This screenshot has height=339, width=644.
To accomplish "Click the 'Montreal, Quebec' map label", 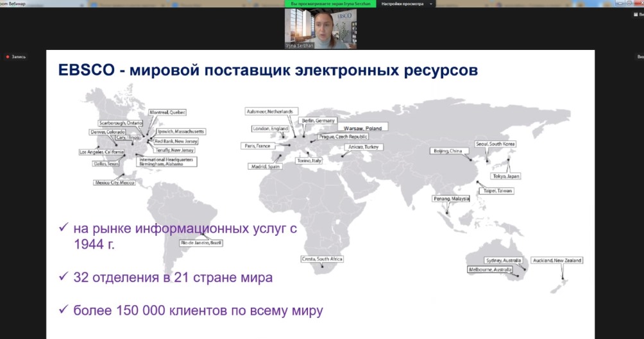I will click(167, 112).
